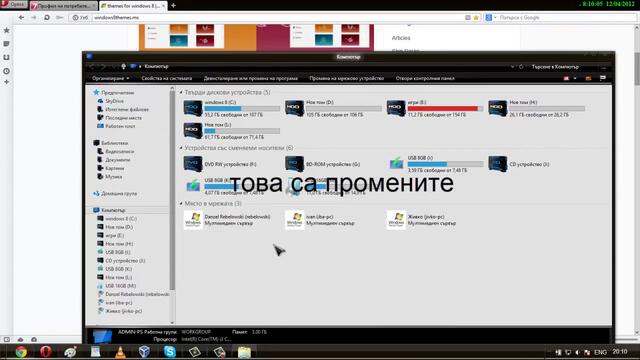Select Изтеглени файлове in navigation pane
Viewport: 640px width, 360px height.
127,109
